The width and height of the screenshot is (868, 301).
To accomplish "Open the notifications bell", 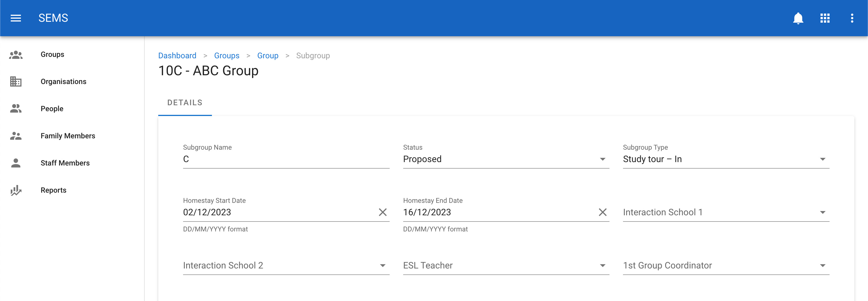I will point(798,18).
